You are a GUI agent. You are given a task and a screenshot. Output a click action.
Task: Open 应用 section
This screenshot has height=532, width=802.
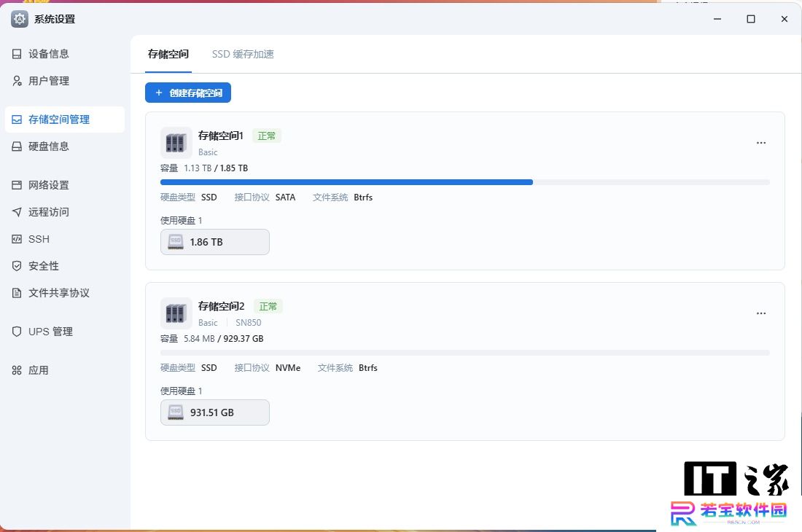(x=64, y=370)
